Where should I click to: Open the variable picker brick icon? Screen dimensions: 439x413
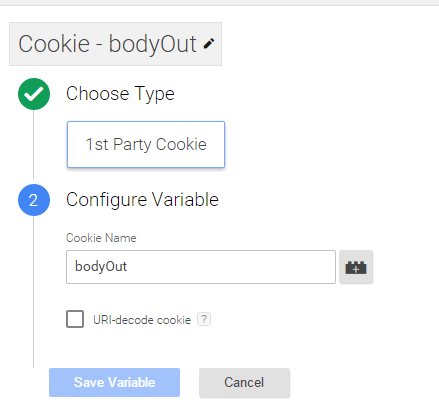tap(356, 267)
